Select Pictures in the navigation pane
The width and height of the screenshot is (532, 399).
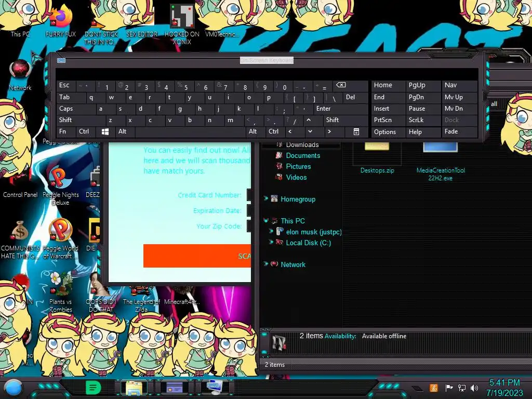(298, 166)
